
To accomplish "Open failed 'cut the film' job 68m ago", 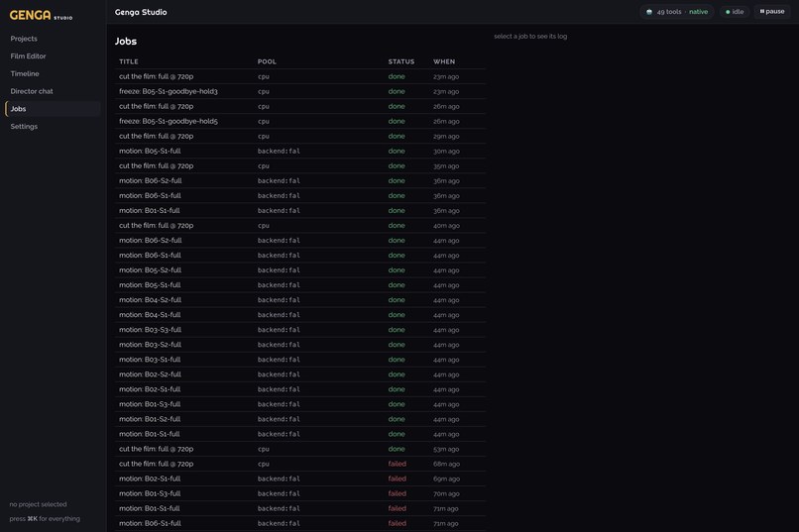I will coord(300,464).
